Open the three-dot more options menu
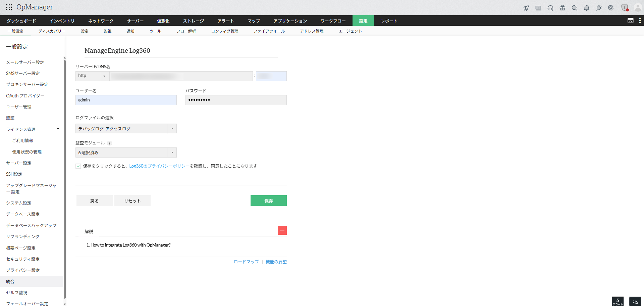The height and width of the screenshot is (306, 644). click(x=640, y=20)
